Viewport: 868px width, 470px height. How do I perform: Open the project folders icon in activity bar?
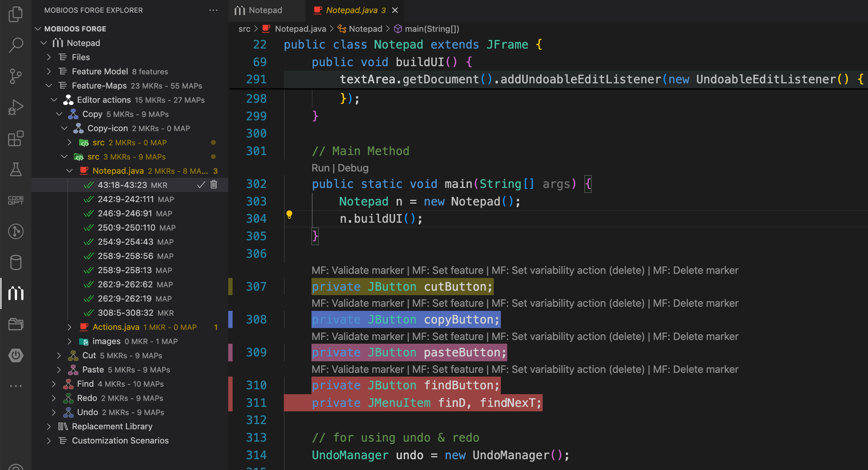(16, 324)
